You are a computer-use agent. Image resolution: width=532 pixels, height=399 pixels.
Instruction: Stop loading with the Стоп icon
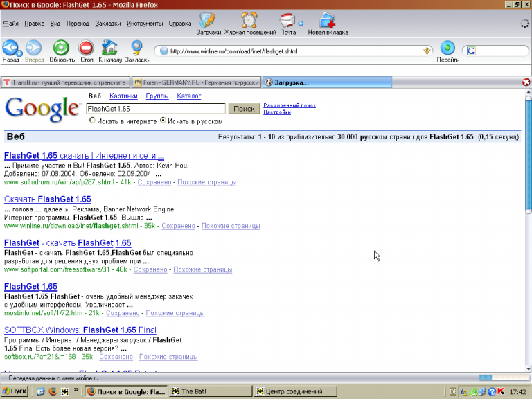[86, 48]
